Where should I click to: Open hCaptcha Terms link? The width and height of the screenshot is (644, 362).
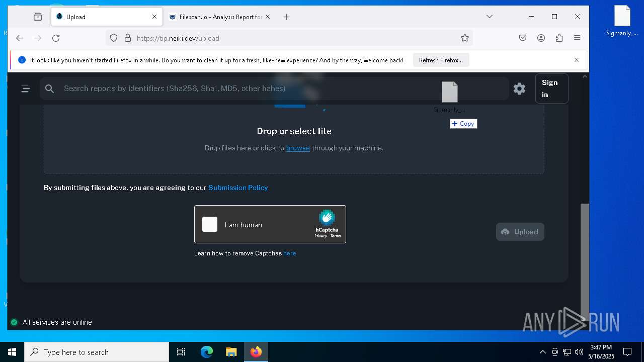336,236
